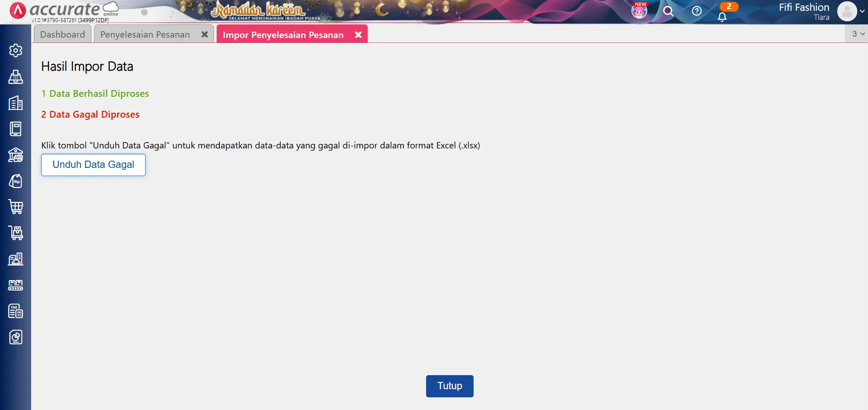The image size is (868, 410).
Task: Click the Unduh Data Gagal button
Action: [x=93, y=165]
